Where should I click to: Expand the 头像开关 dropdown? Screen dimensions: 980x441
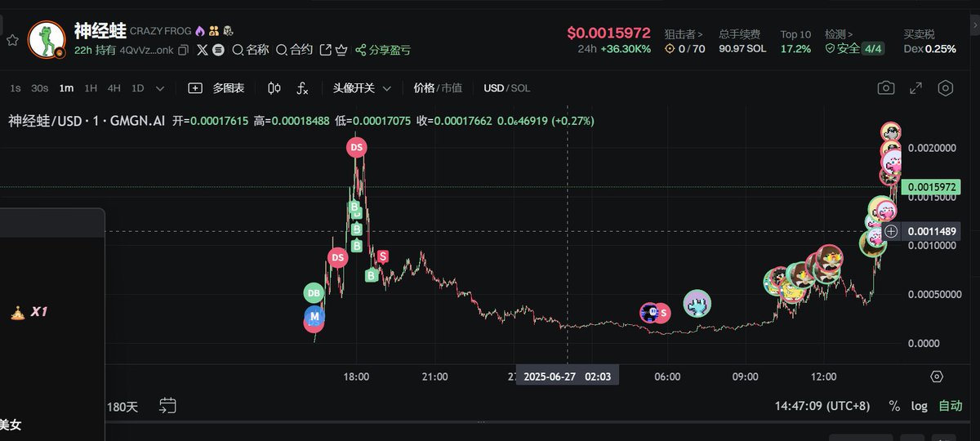tap(362, 88)
